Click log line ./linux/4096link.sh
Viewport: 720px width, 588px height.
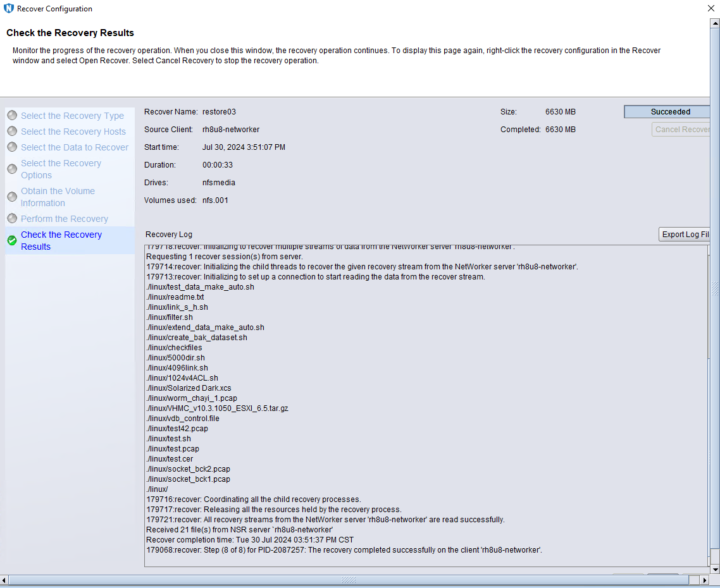click(x=177, y=368)
